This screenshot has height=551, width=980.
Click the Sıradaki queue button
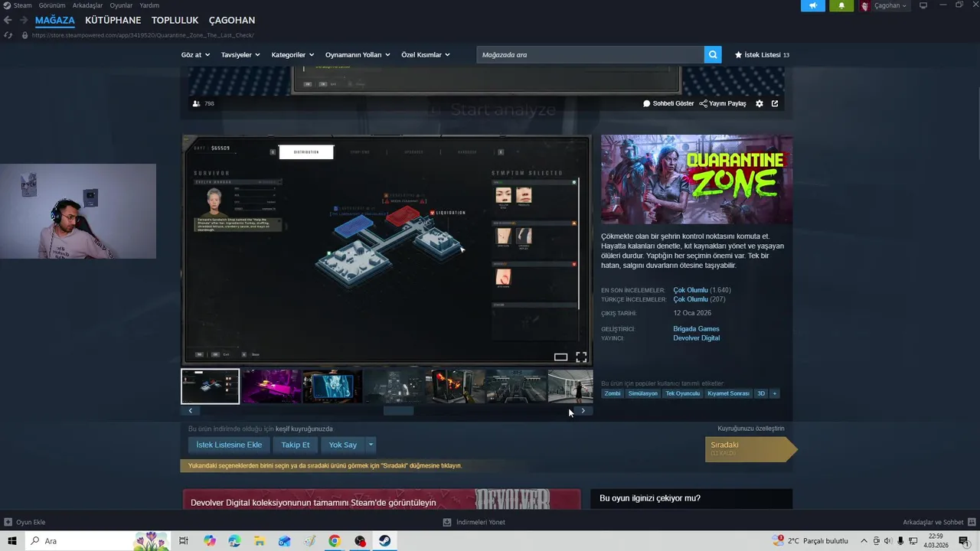click(x=751, y=449)
